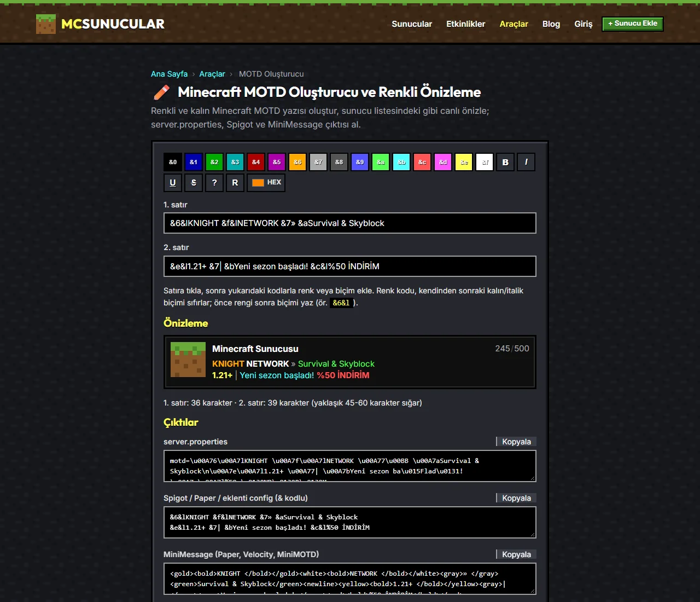This screenshot has height=602, width=700.
Task: Insert the &4 dark red color code
Action: tap(256, 162)
